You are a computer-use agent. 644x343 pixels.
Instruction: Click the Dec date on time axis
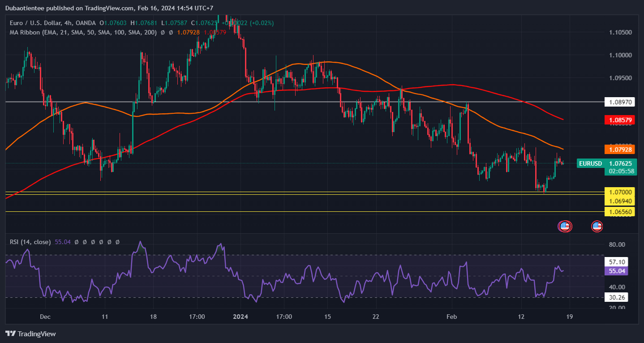click(45, 317)
